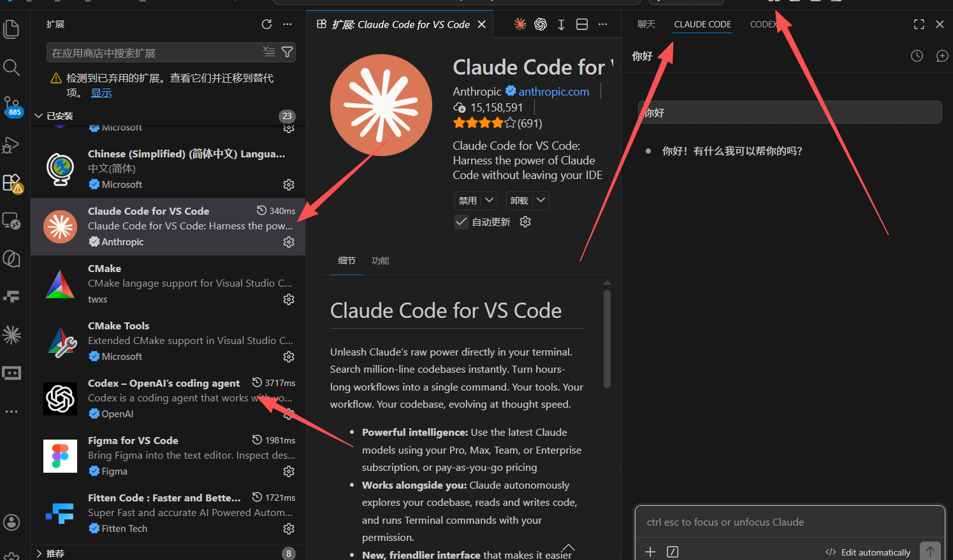Add attachment with plus in Claude input
Image resolution: width=953 pixels, height=560 pixels.
pyautogui.click(x=650, y=552)
